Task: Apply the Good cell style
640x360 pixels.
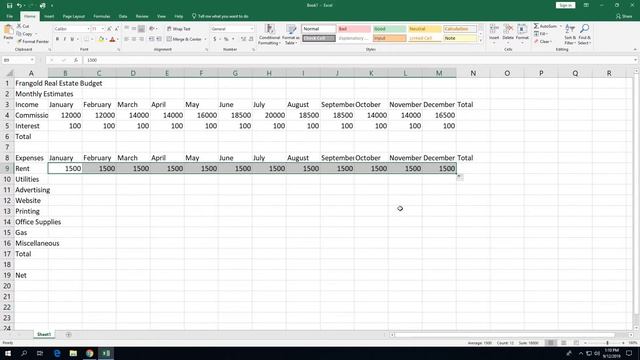Action: point(389,29)
